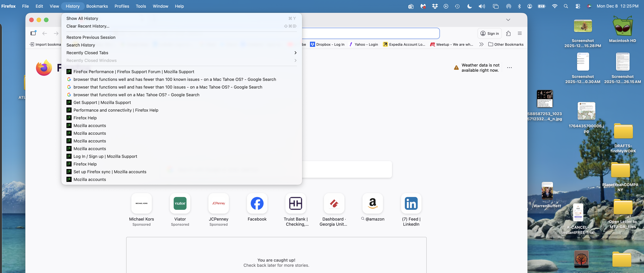644x273 pixels.
Task: Open the Dropbox icon in menu bar
Action: [435, 6]
